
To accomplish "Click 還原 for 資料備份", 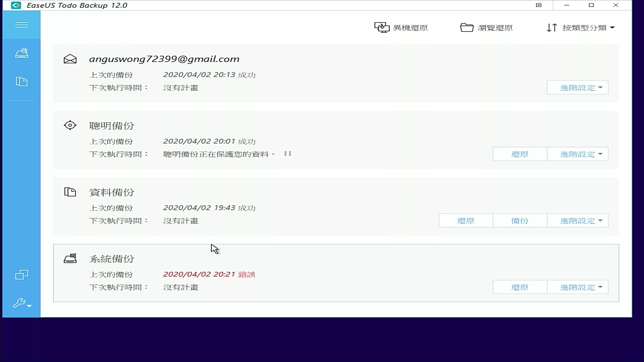I will coord(466,221).
